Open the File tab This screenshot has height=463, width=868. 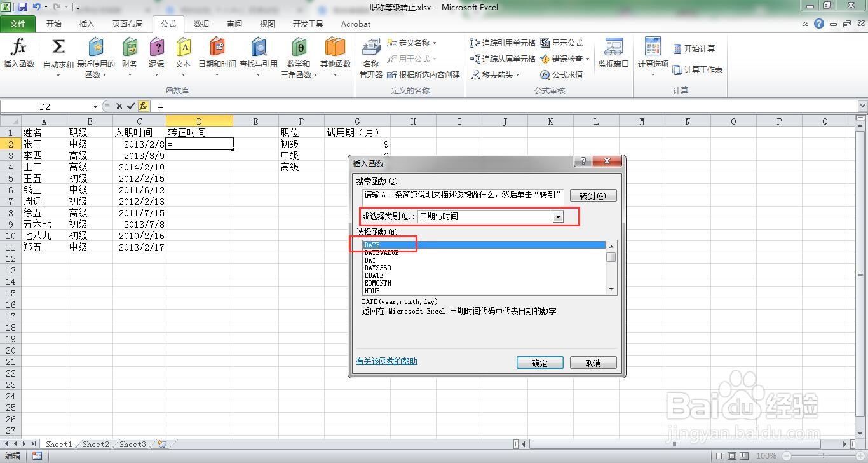pos(18,24)
